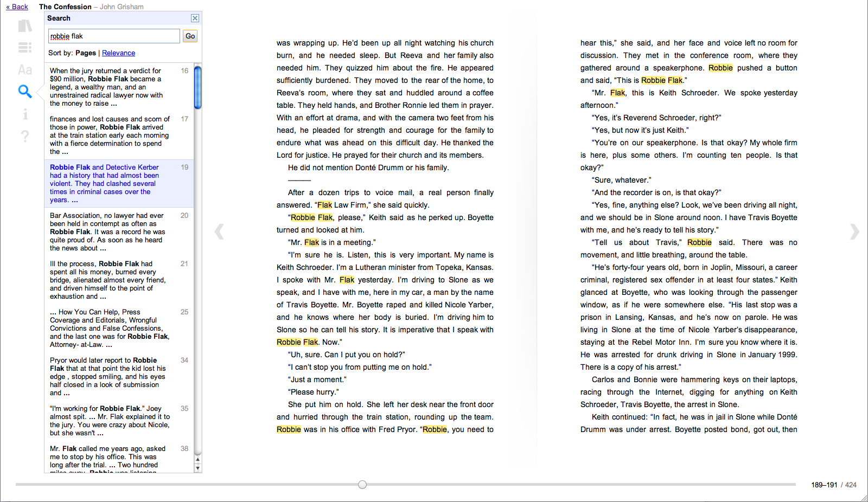The width and height of the screenshot is (868, 502).
Task: Open the book info icon
Action: point(25,114)
